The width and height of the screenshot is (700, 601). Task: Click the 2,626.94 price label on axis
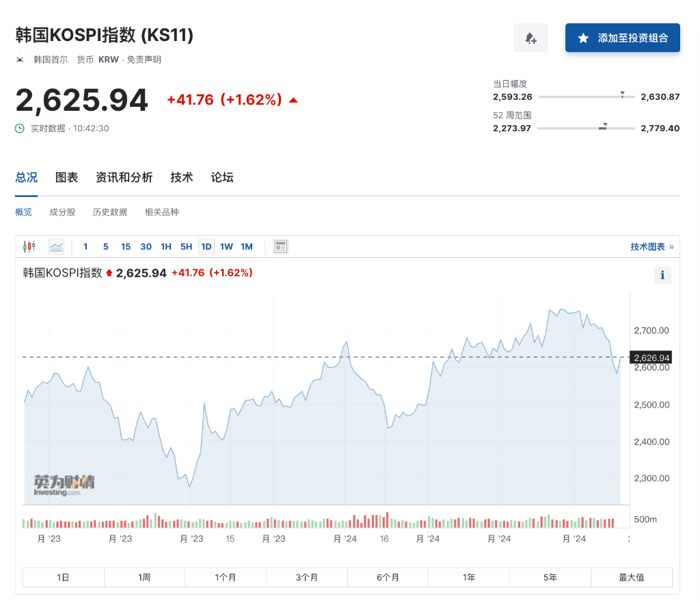(x=651, y=358)
